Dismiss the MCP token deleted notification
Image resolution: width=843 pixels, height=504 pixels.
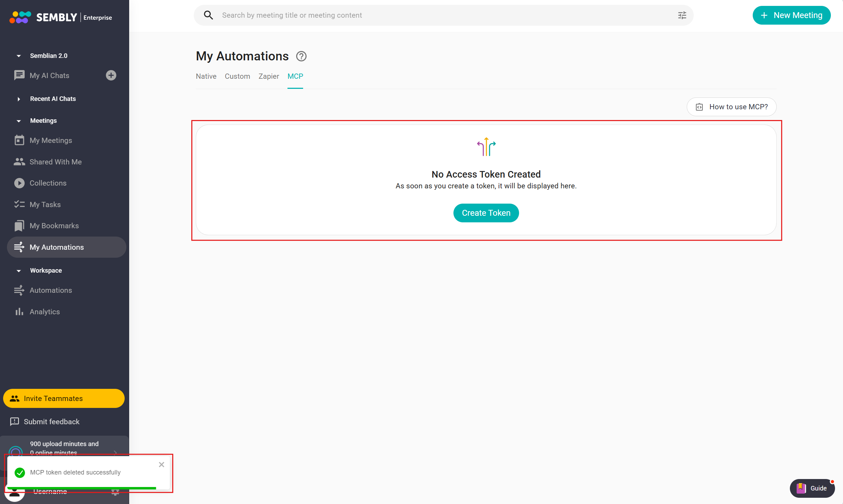pos(161,464)
